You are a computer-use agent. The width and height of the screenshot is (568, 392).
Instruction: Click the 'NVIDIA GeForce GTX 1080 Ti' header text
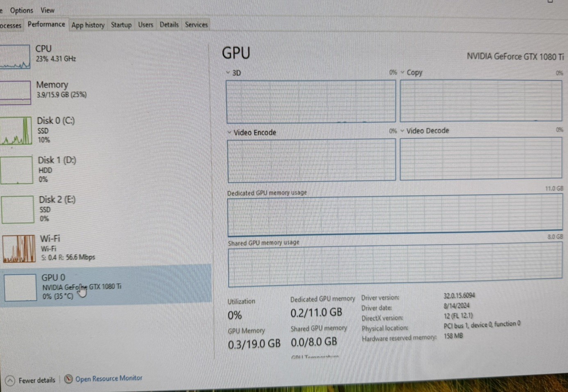[515, 57]
